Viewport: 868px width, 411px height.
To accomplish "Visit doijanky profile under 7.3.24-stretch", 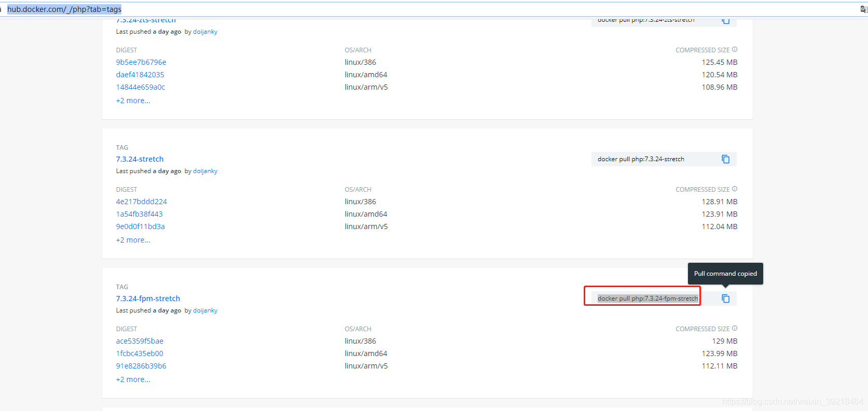I will [x=205, y=171].
